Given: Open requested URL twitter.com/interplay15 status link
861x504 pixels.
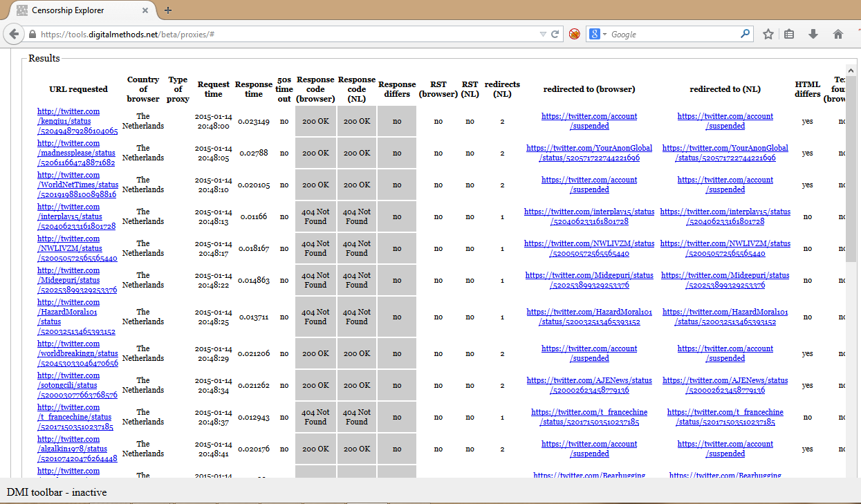Looking at the screenshot, I should pos(77,216).
